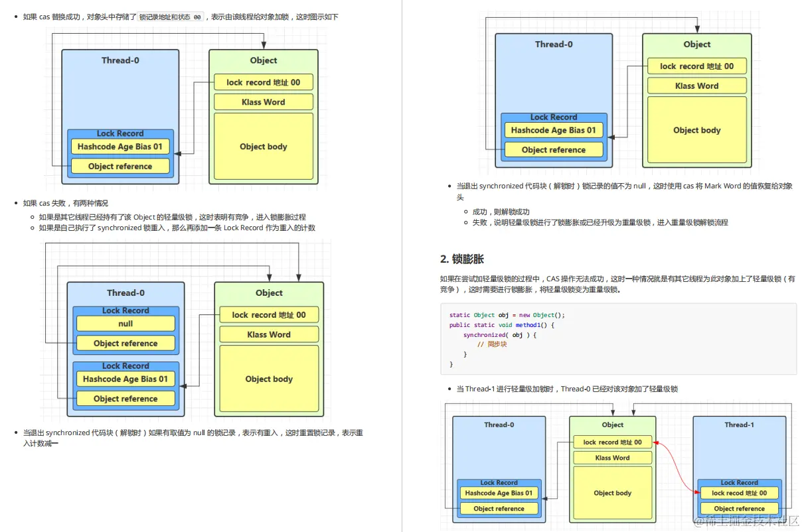Click the "Object" title of the bottom-right diagram
Screen dimensions: 804x532
(x=612, y=425)
